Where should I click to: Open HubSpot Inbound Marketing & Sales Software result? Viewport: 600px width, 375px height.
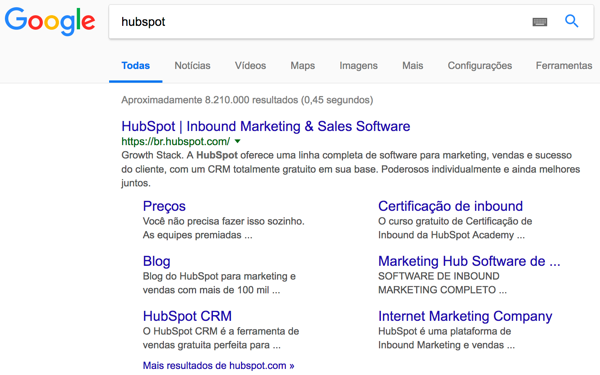[x=266, y=126]
